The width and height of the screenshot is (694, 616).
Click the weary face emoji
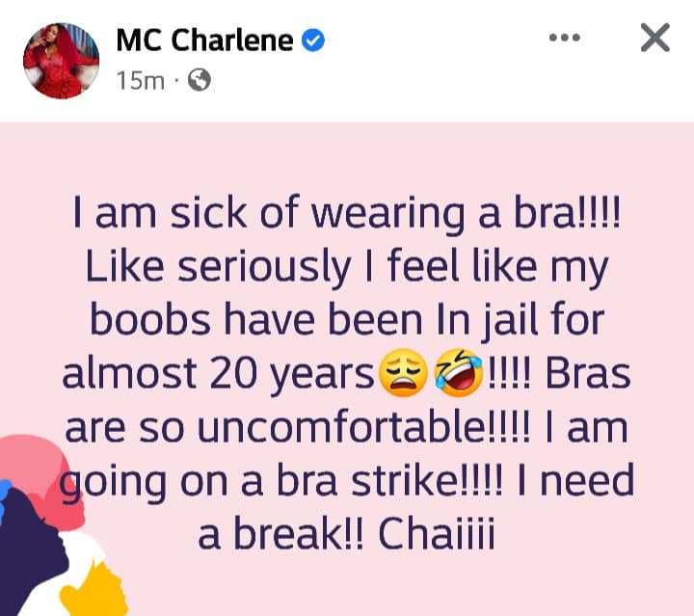[x=403, y=373]
